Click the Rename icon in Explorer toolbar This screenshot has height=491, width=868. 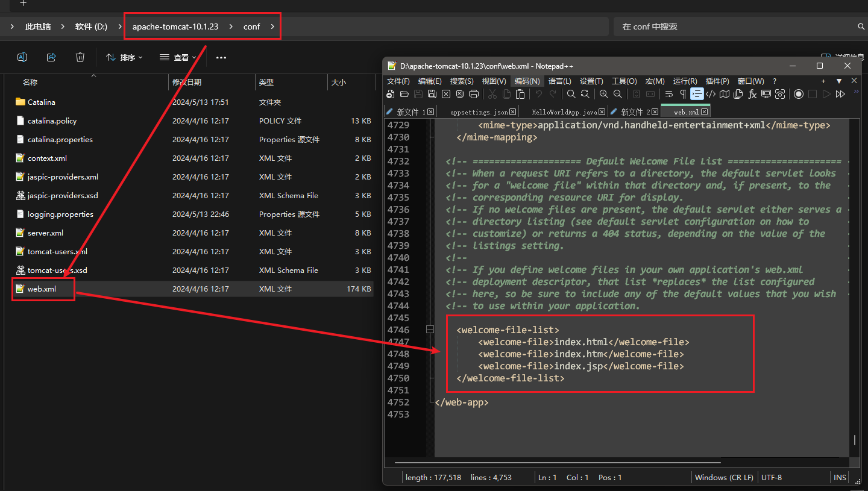22,57
